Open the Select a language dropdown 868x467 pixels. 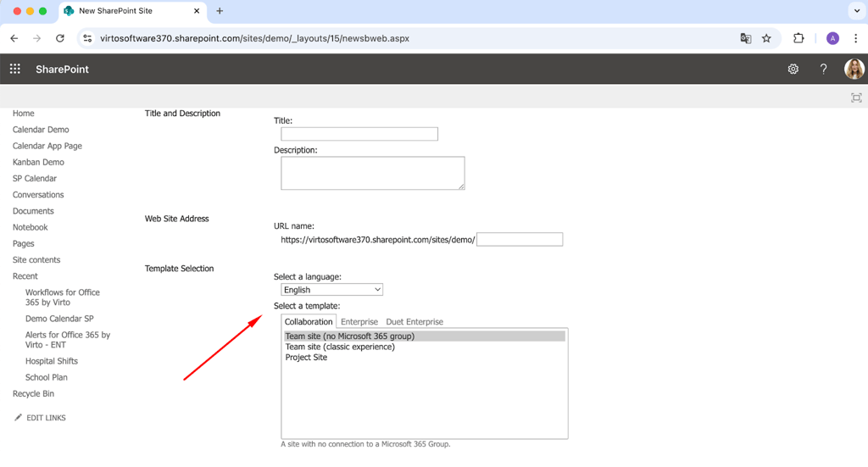click(331, 290)
